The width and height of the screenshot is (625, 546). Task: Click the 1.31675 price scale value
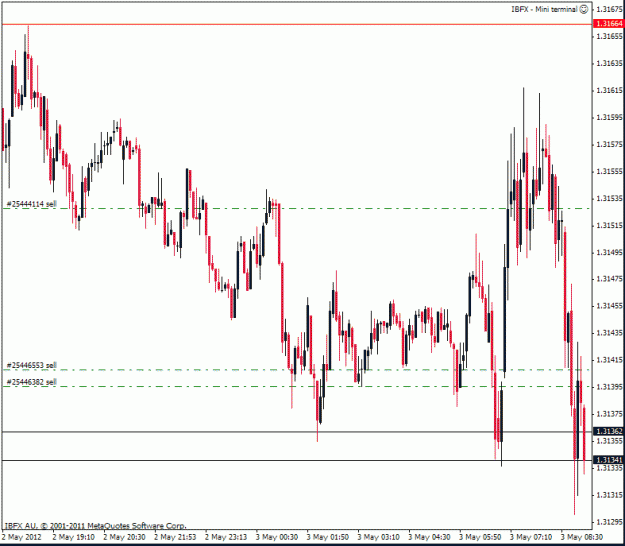point(609,9)
